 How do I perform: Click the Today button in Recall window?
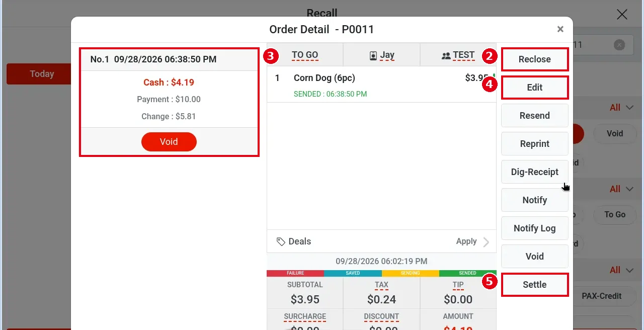42,74
